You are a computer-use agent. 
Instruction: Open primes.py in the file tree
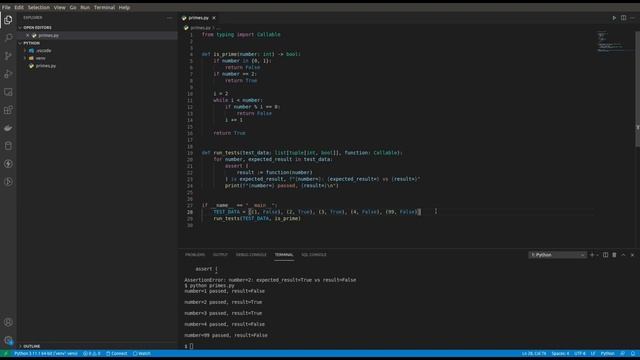pyautogui.click(x=46, y=66)
